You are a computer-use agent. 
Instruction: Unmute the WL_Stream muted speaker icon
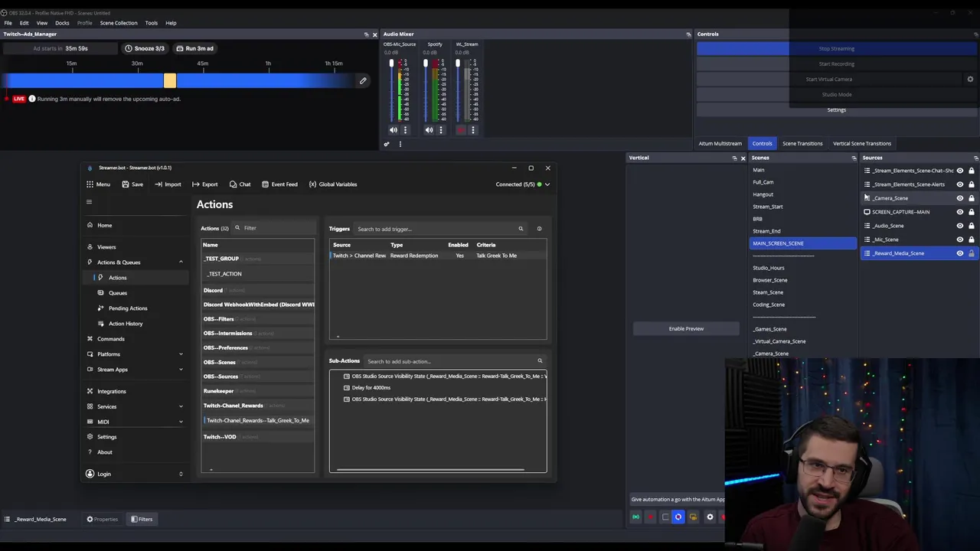(461, 130)
